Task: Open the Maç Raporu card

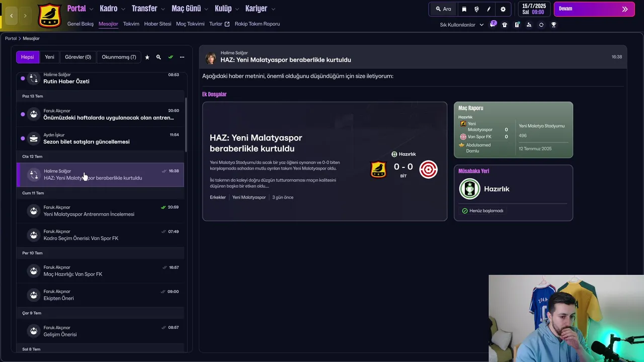Action: pos(513,130)
